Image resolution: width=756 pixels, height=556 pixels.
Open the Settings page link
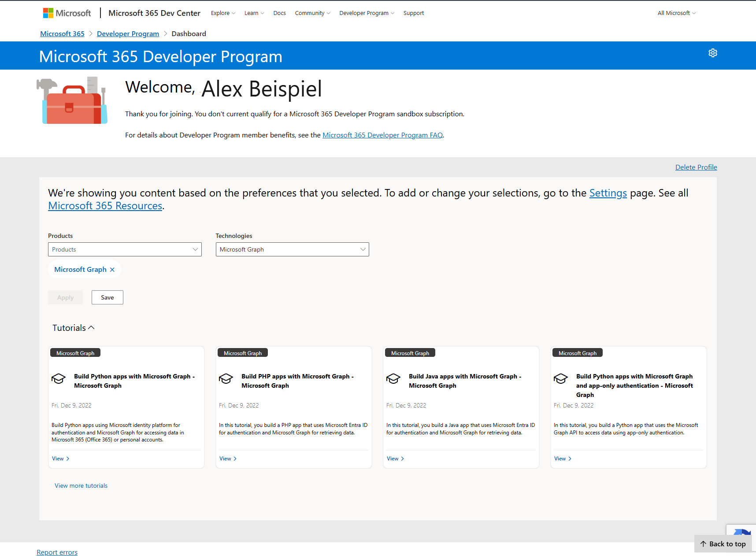tap(608, 193)
